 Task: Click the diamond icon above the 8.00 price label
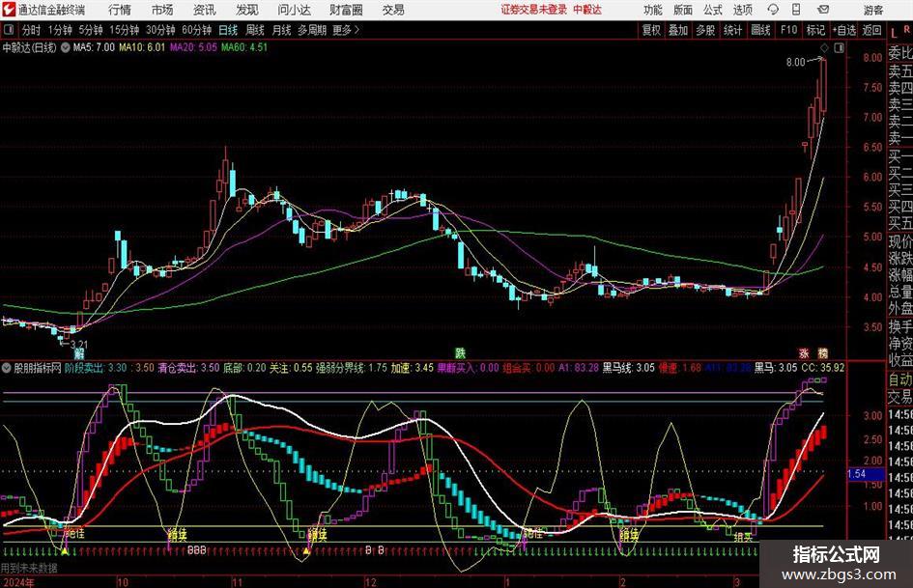coord(824,47)
